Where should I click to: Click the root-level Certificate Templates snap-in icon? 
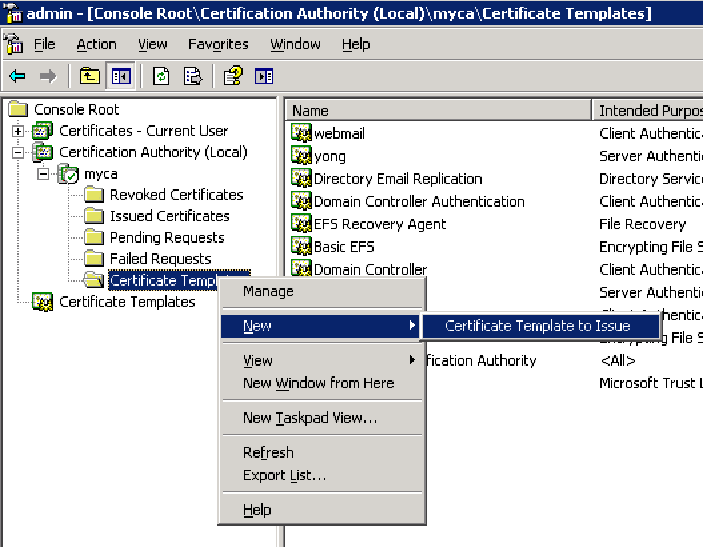(x=42, y=302)
